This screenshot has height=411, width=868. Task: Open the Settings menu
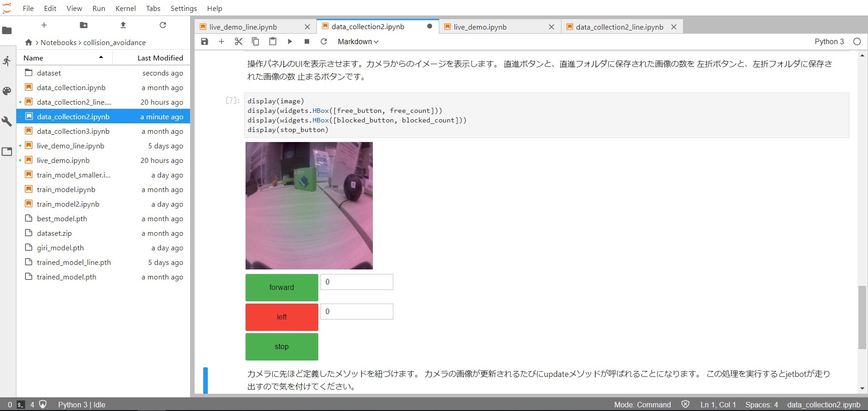coord(184,8)
